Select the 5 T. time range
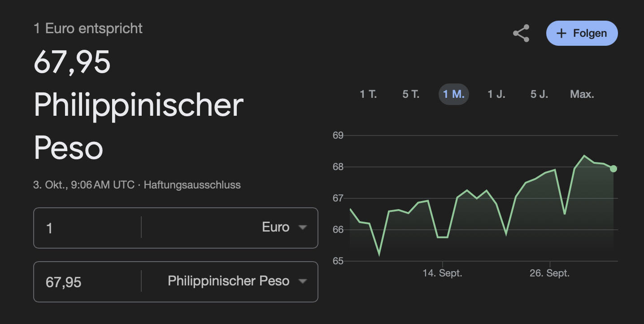The width and height of the screenshot is (644, 324). click(411, 94)
